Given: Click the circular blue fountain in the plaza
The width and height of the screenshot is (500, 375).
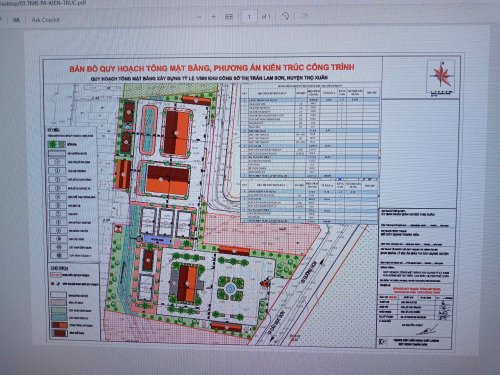Looking at the screenshot, I should [229, 288].
